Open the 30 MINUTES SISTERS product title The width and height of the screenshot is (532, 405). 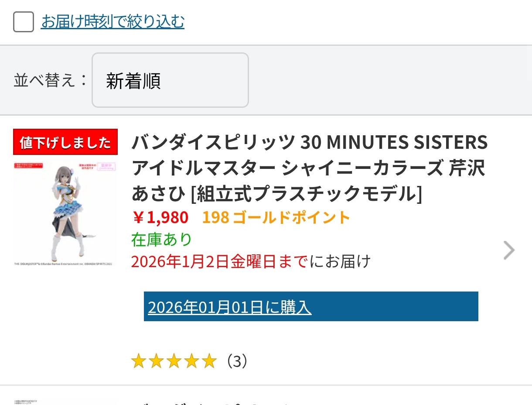[309, 168]
